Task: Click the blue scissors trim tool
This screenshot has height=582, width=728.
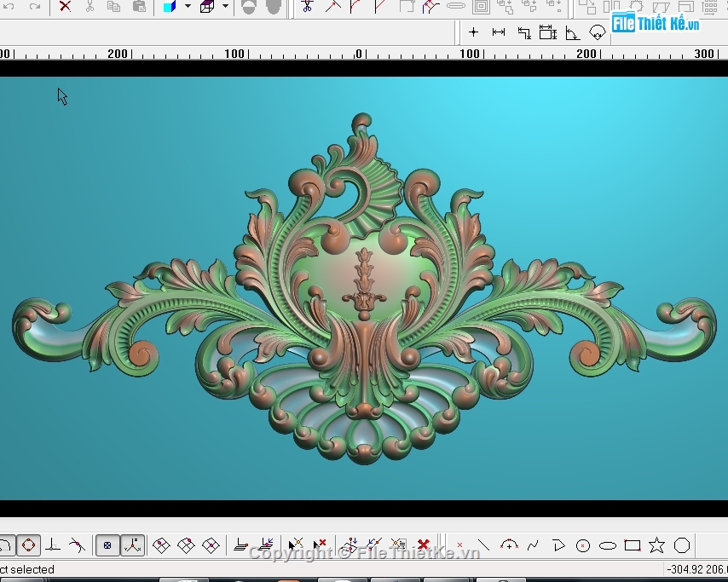Action: pos(307,7)
